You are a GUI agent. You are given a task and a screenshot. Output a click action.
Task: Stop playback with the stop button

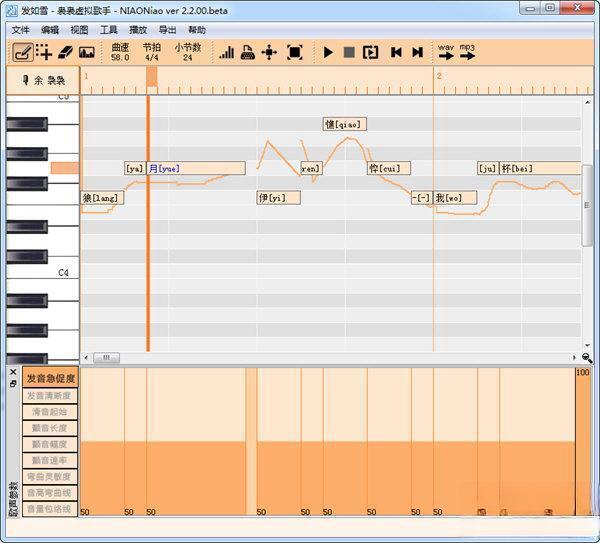[349, 52]
